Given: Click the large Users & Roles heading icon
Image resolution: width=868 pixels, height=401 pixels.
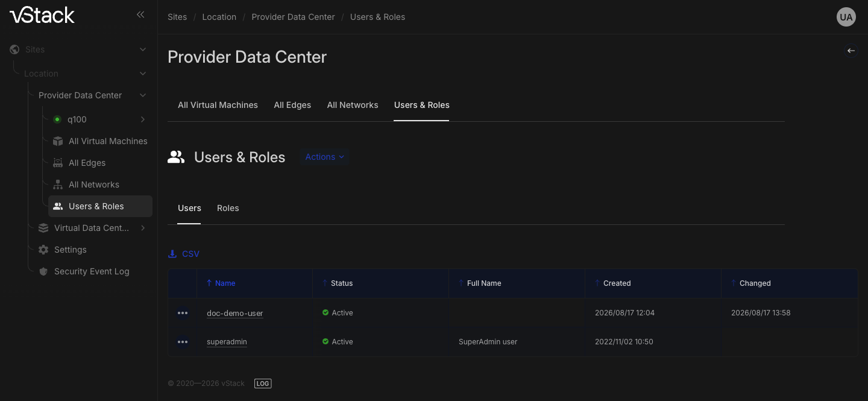Looking at the screenshot, I should 176,157.
